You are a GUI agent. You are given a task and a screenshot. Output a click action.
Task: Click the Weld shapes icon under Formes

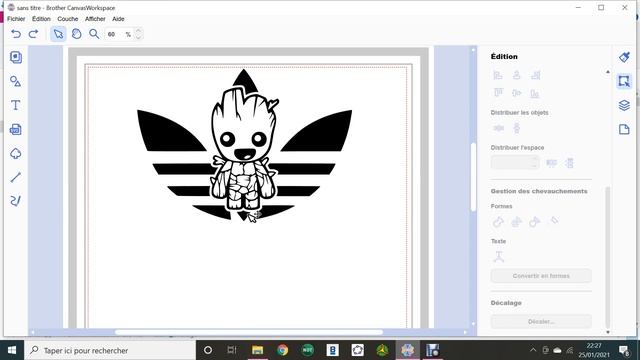tap(498, 222)
